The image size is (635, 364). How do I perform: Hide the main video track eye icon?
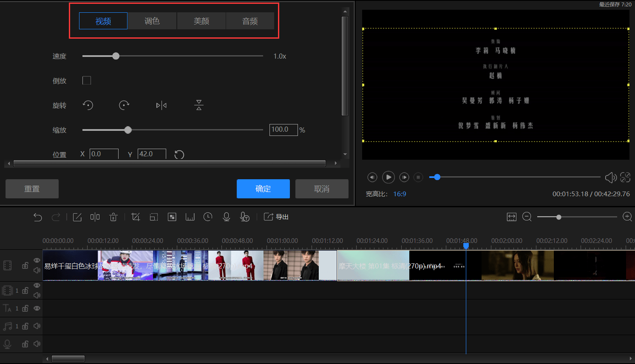(37, 260)
